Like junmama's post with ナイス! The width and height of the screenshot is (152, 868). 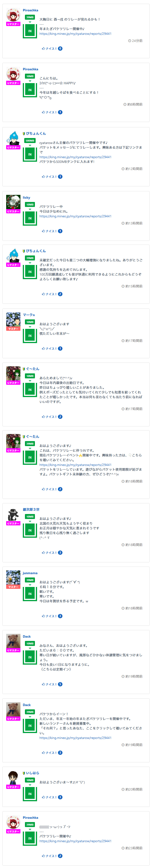coord(49,616)
